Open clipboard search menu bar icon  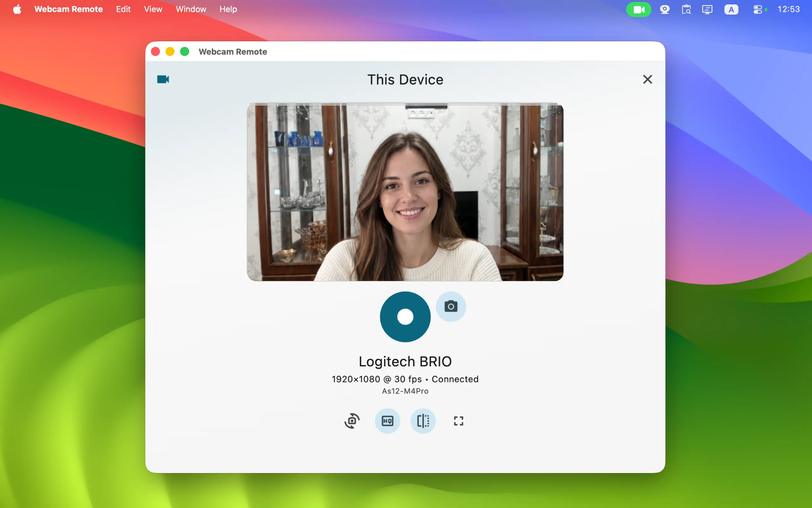(x=686, y=10)
